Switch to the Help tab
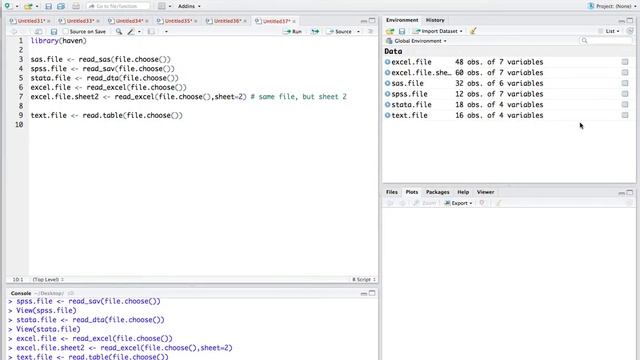Viewport: 640px width, 360px height. 463,192
